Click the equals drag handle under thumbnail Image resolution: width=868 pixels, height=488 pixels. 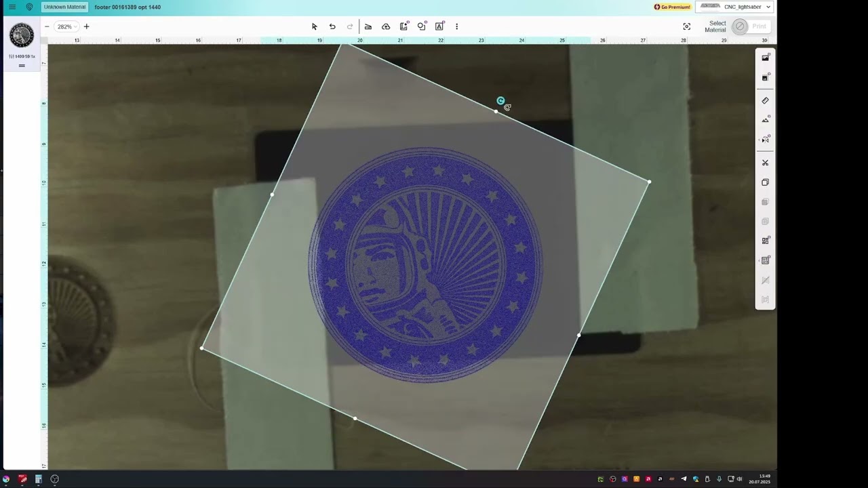pyautogui.click(x=22, y=66)
